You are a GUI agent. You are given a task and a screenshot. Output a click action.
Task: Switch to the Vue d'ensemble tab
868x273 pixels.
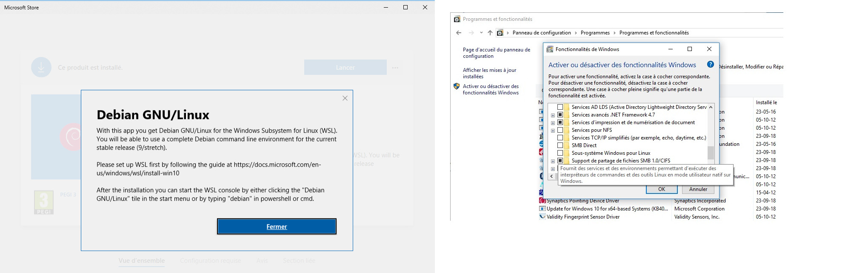click(142, 261)
